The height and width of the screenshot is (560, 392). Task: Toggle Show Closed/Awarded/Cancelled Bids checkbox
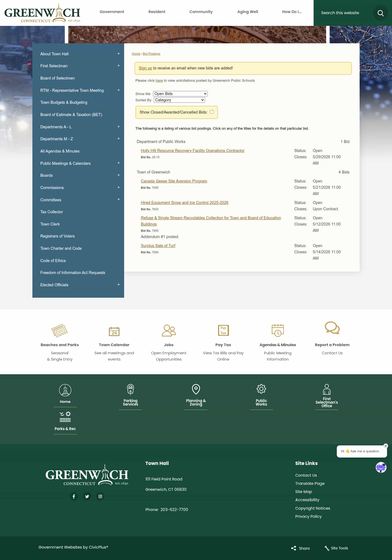212,112
